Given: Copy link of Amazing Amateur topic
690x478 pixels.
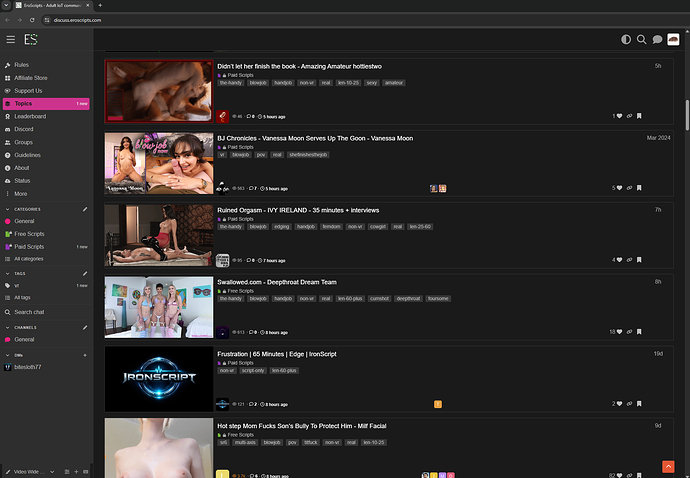Looking at the screenshot, I should (x=629, y=116).
